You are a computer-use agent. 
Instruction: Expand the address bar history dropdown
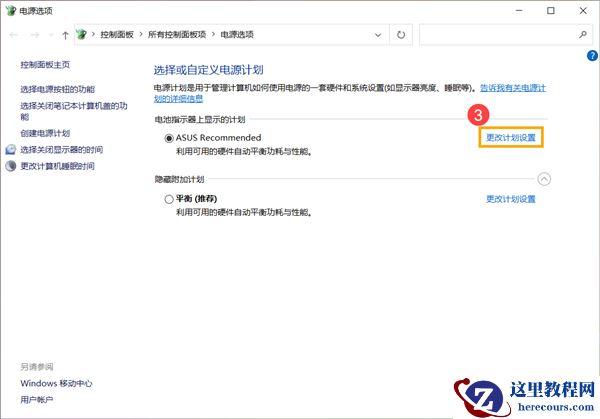pos(378,35)
